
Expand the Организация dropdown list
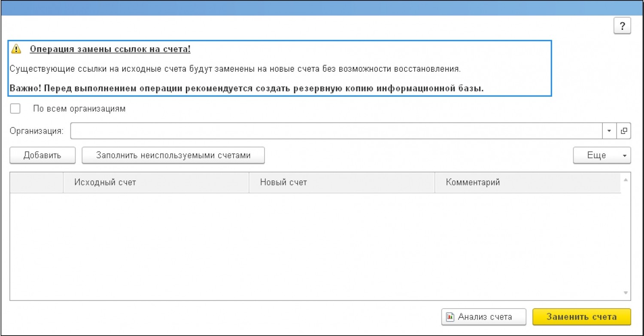point(609,131)
